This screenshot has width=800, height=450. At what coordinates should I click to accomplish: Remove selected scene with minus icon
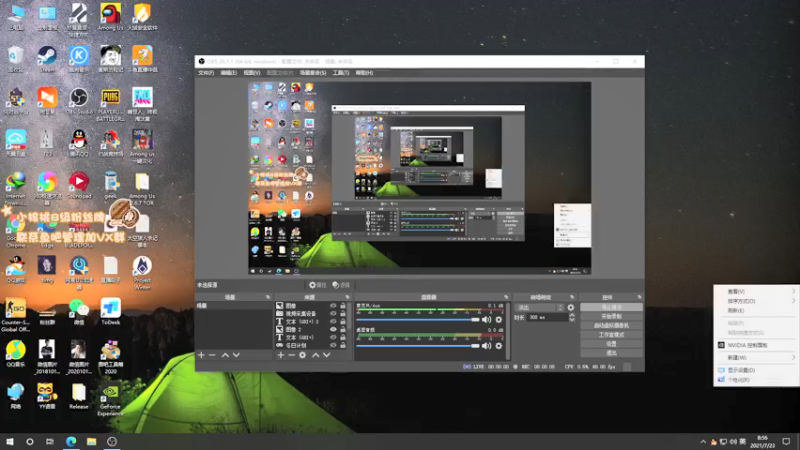point(212,355)
